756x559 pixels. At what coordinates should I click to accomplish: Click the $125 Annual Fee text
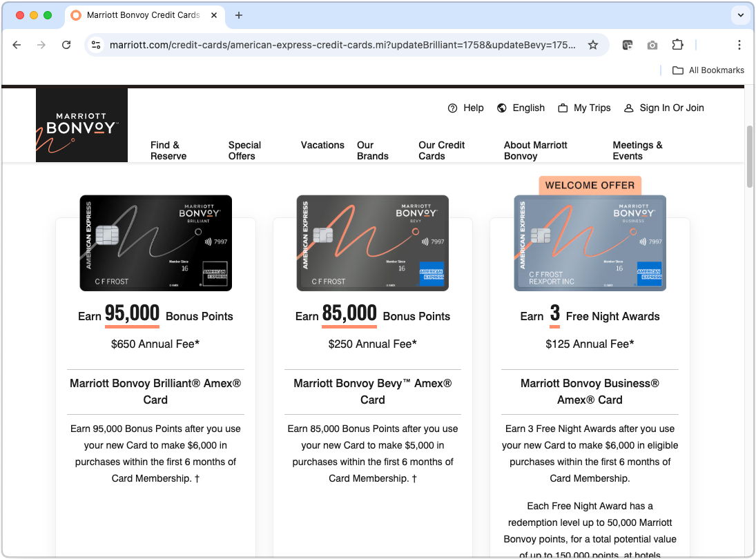[590, 344]
